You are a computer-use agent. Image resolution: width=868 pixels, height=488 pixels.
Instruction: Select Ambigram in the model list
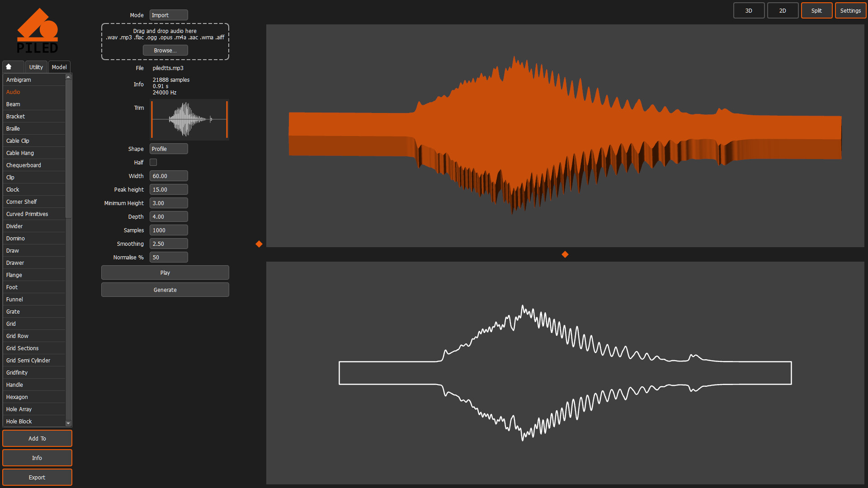point(34,80)
